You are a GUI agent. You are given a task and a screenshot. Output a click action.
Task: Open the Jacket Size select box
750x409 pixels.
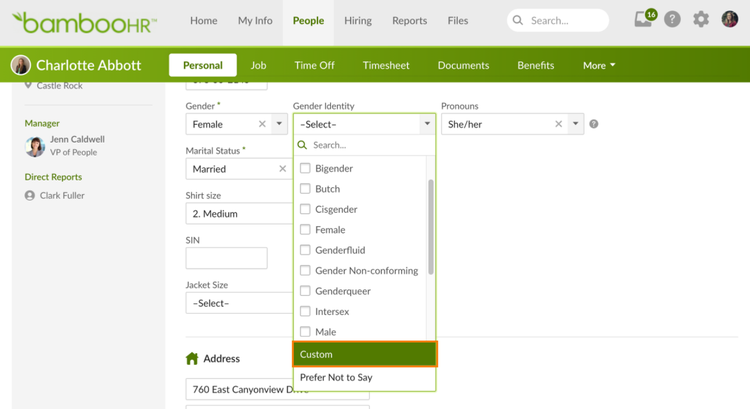click(x=239, y=303)
